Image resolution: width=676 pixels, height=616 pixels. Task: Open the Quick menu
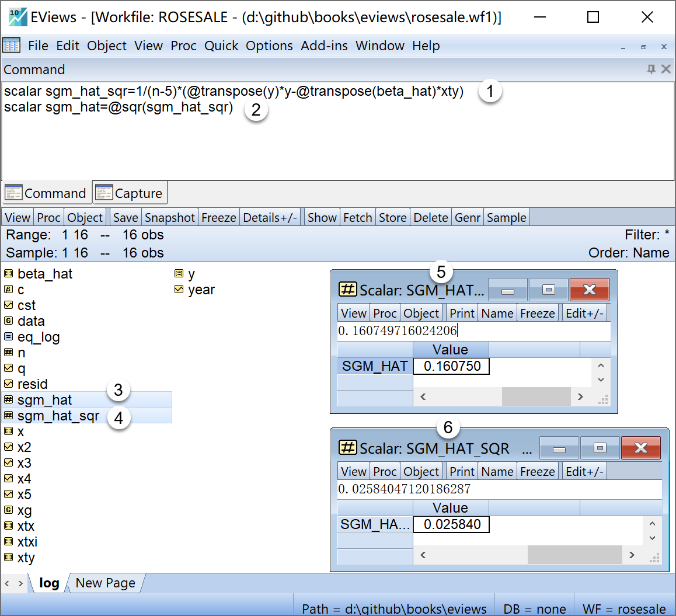[221, 46]
